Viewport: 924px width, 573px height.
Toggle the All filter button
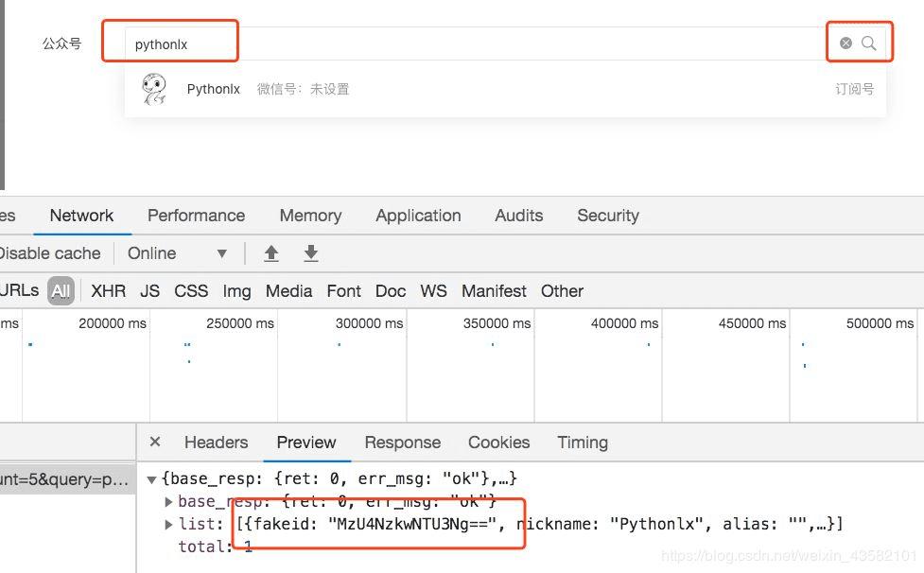[61, 291]
